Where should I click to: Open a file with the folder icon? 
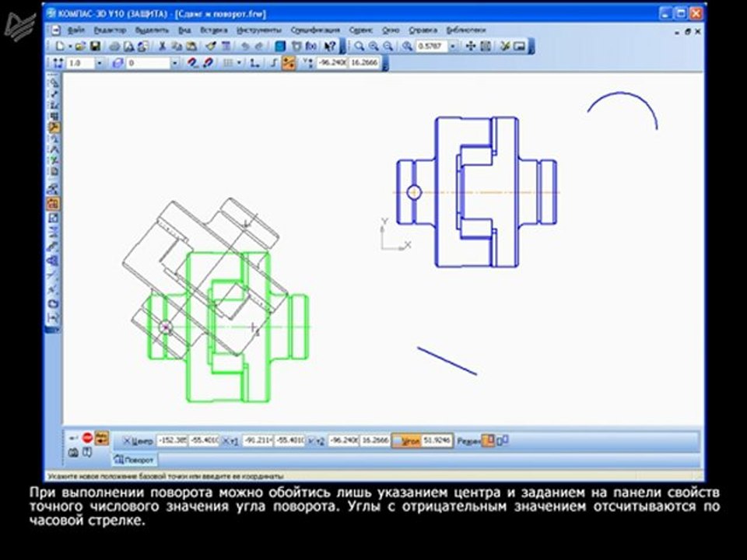80,46
